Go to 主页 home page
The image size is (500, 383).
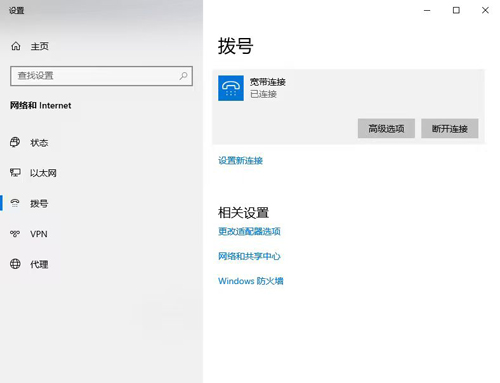[x=40, y=46]
